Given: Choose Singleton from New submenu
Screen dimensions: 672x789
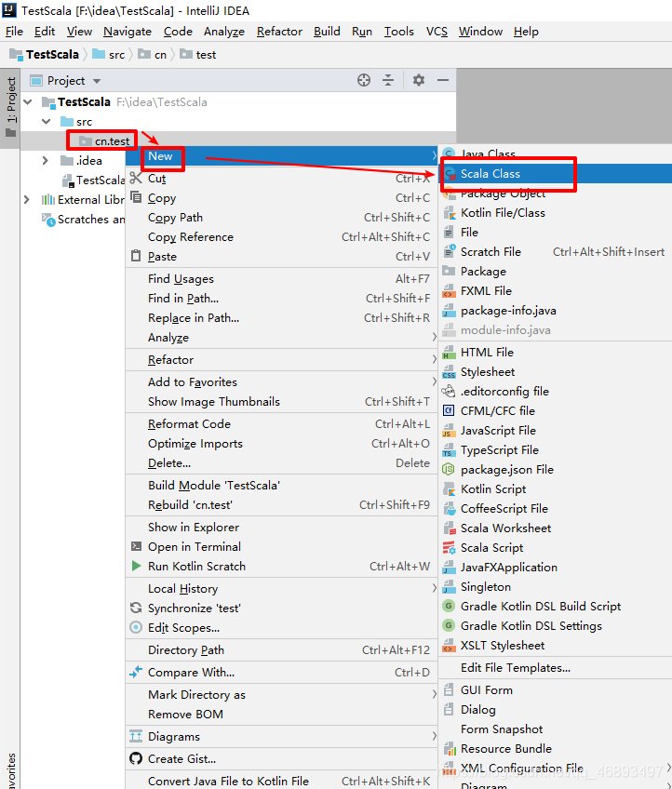Looking at the screenshot, I should [556, 587].
